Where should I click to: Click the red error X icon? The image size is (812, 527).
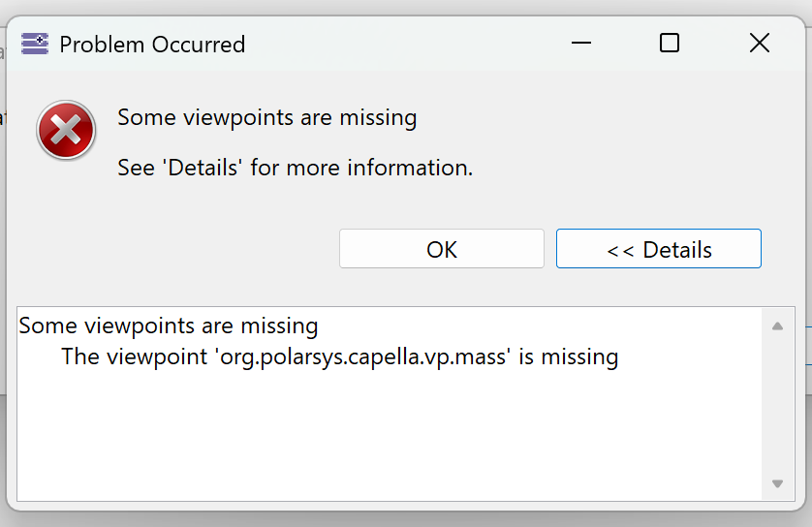coord(66,131)
